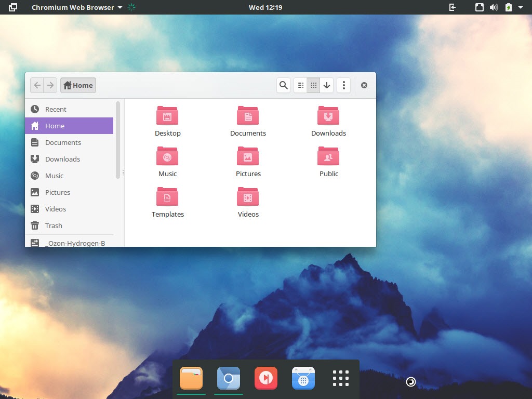Open Music in the sidebar
The width and height of the screenshot is (532, 399).
[54, 176]
